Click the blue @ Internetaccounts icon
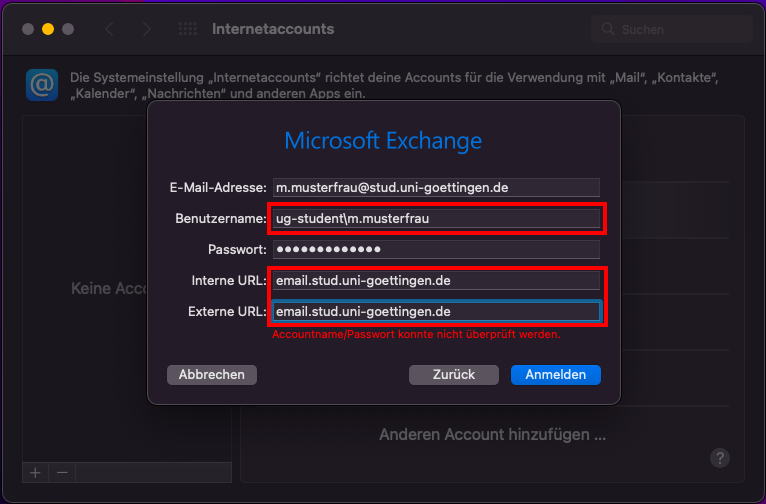Screen dimensions: 766x504 pos(42,85)
